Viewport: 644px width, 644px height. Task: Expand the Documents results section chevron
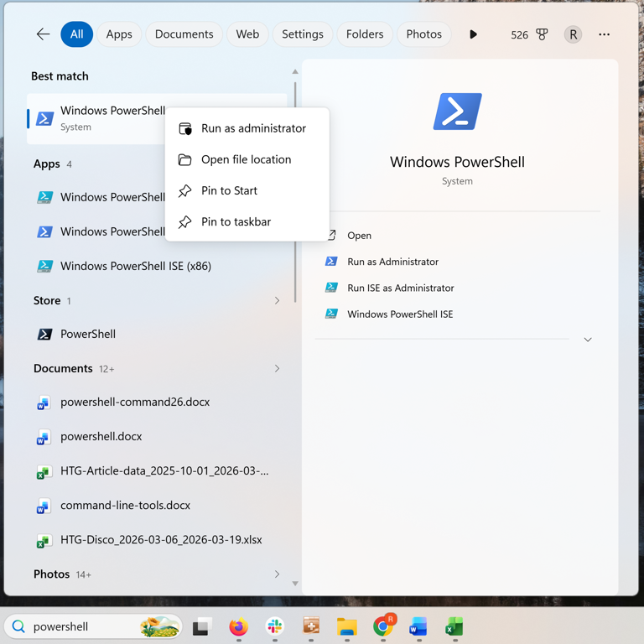(277, 368)
